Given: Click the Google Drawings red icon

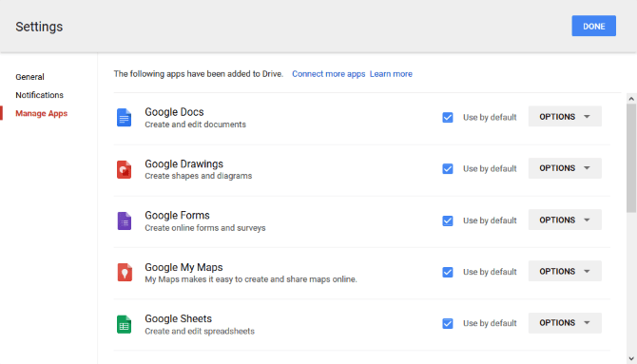Looking at the screenshot, I should click(x=124, y=169).
